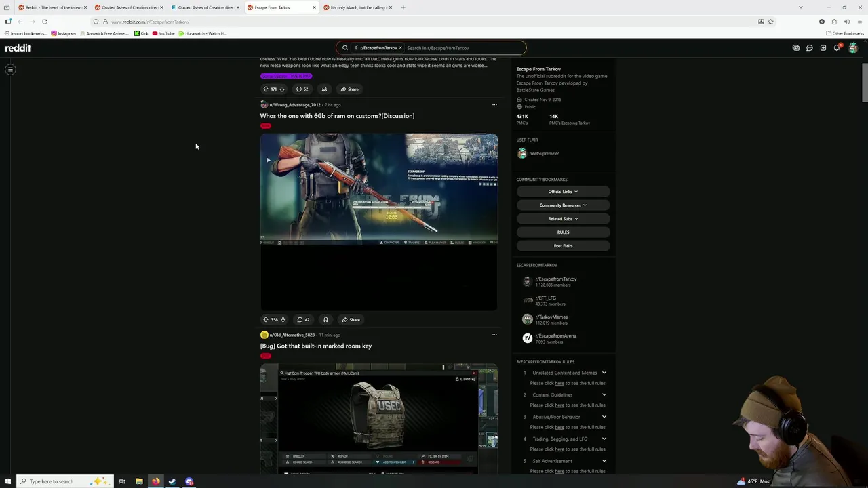Visit u/Old_Alternative_5823 profile
868x488 pixels.
click(x=292, y=335)
